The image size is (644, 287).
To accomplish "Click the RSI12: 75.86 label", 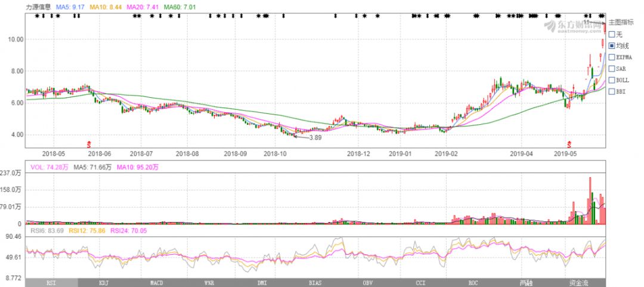I will click(86, 231).
